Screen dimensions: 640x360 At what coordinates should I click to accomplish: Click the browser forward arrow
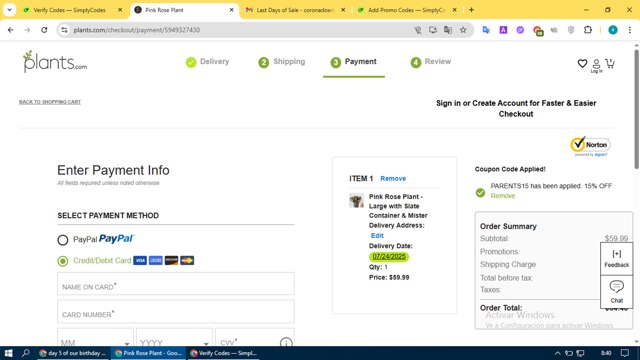point(27,30)
